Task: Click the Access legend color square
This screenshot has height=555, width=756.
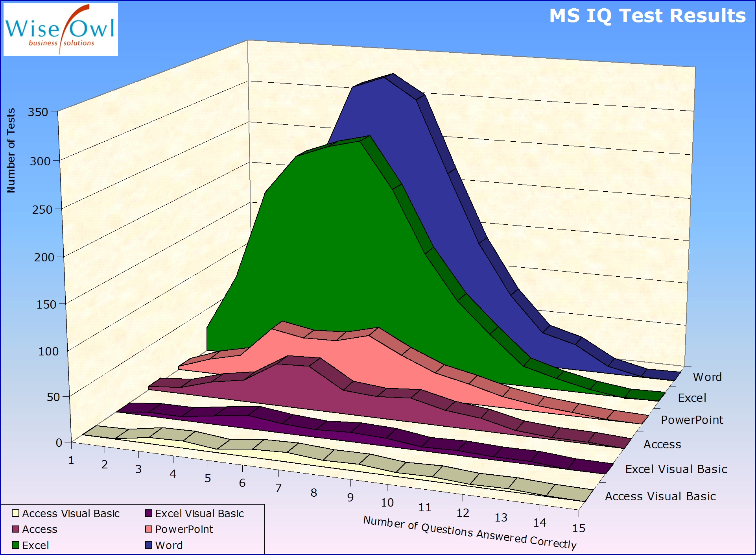Action: point(16,529)
